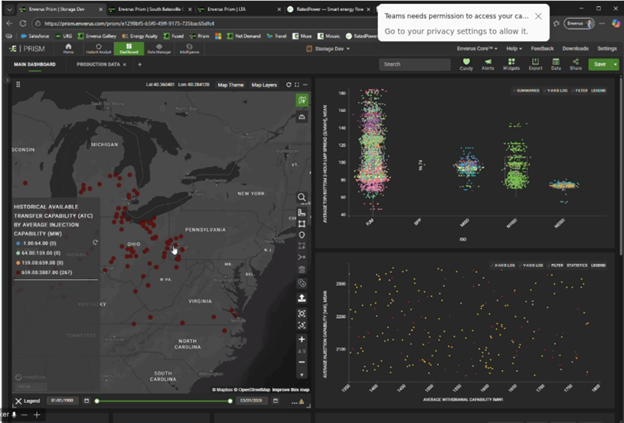
Task: Open the Help dropdown menu
Action: [514, 49]
